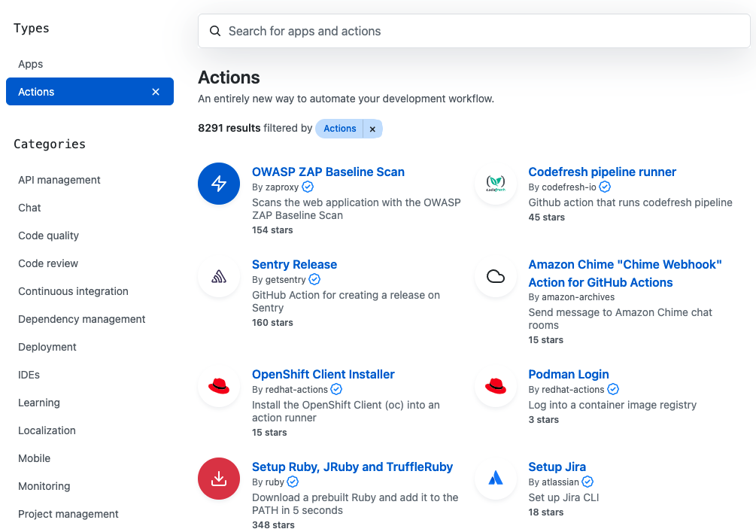Open Project management category
This screenshot has width=756, height=532.
click(x=68, y=514)
